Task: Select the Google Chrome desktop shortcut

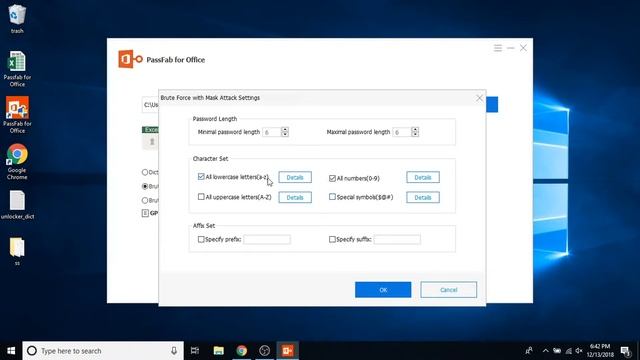Action: click(x=17, y=162)
